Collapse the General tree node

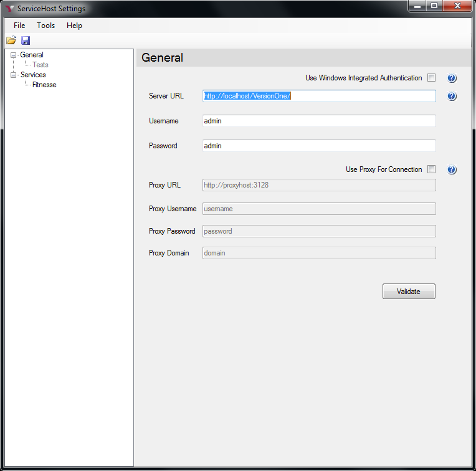pos(13,55)
